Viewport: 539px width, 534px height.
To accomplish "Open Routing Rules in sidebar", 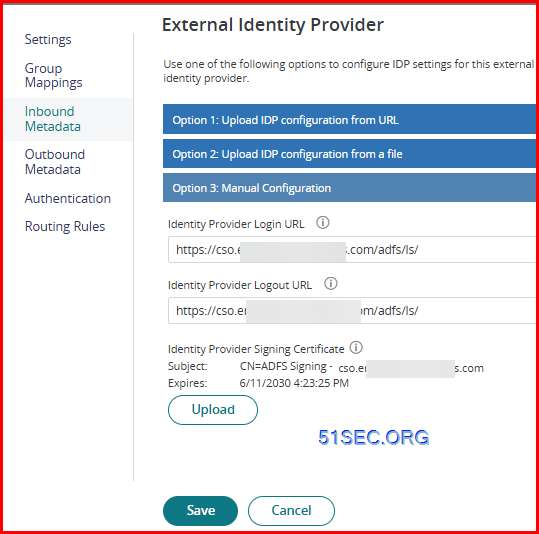I will point(65,227).
